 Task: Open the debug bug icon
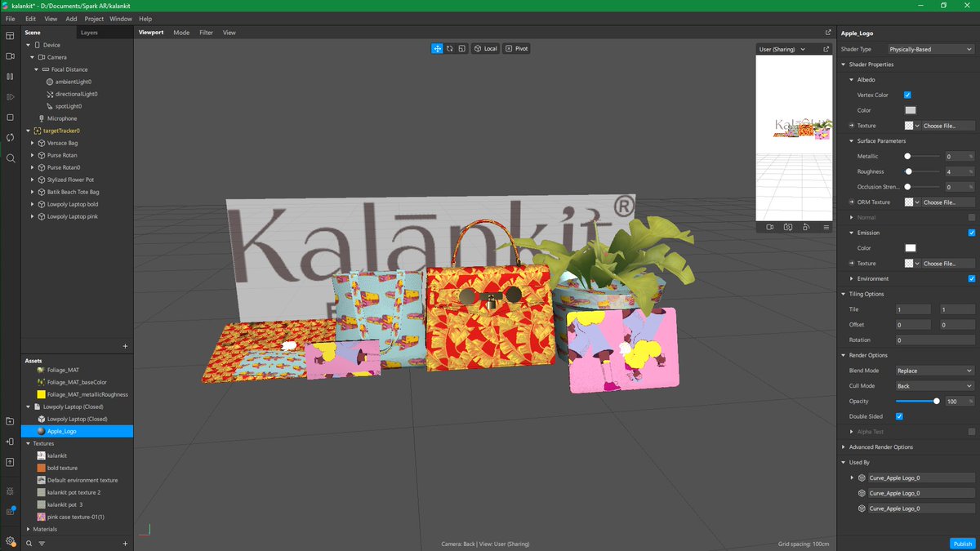pos(11,491)
